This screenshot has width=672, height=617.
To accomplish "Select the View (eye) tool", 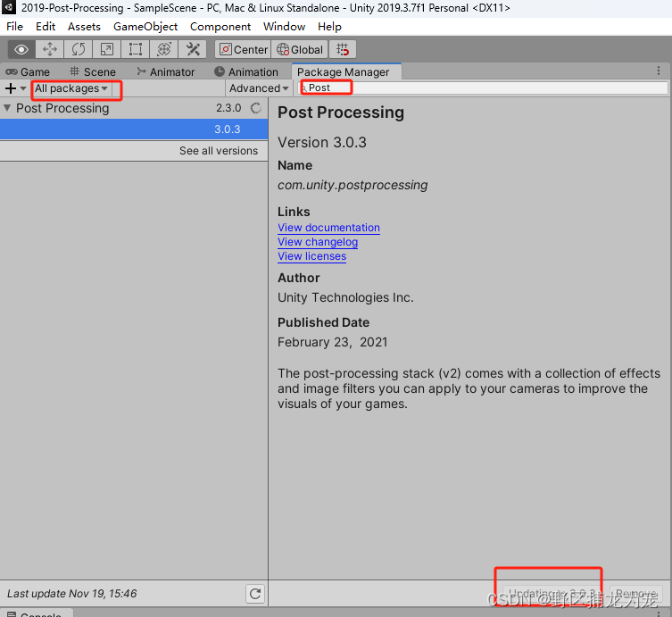I will (21, 49).
